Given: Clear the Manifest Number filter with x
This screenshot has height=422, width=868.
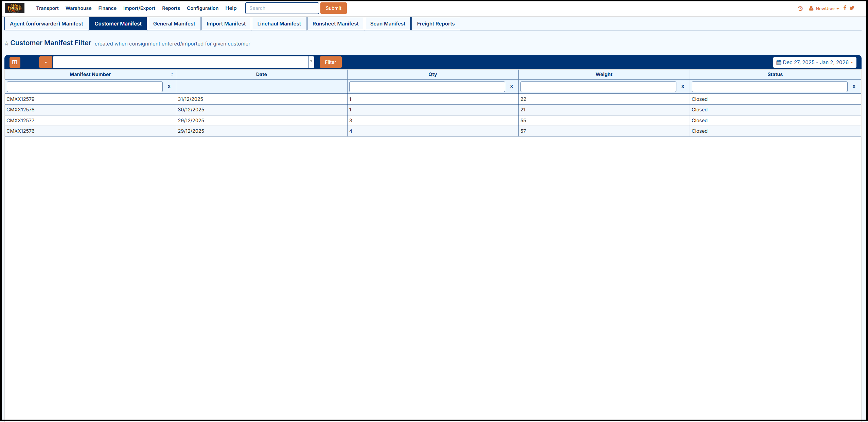Looking at the screenshot, I should (x=169, y=87).
